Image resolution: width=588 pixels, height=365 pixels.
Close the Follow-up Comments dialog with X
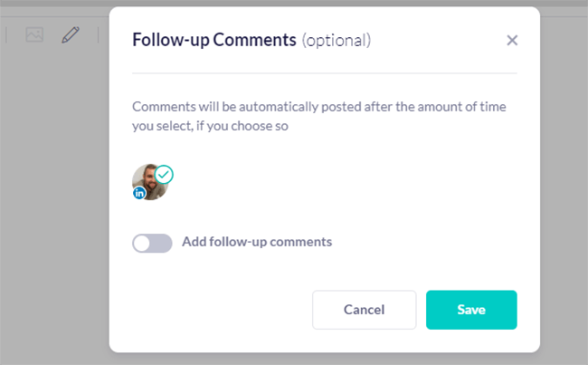(x=512, y=40)
